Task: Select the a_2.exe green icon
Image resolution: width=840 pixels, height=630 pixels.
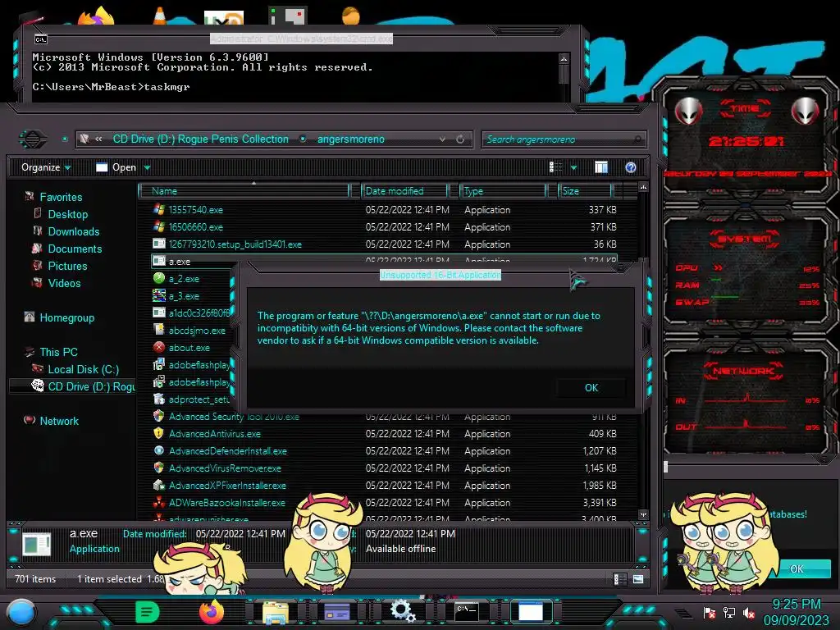Action: (x=158, y=278)
